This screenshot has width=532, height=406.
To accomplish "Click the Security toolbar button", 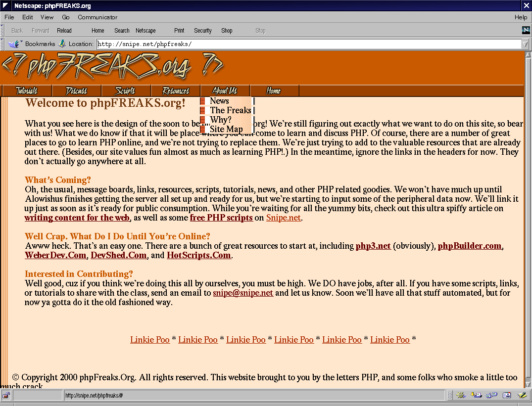I will click(x=202, y=31).
